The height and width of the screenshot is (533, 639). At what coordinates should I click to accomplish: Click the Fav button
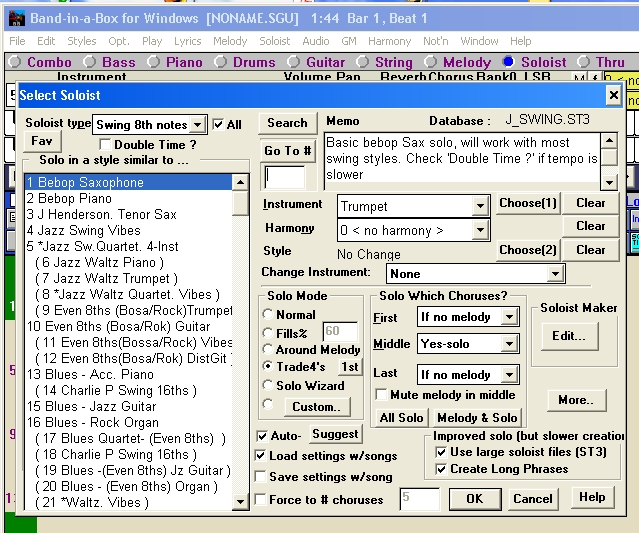(x=42, y=141)
